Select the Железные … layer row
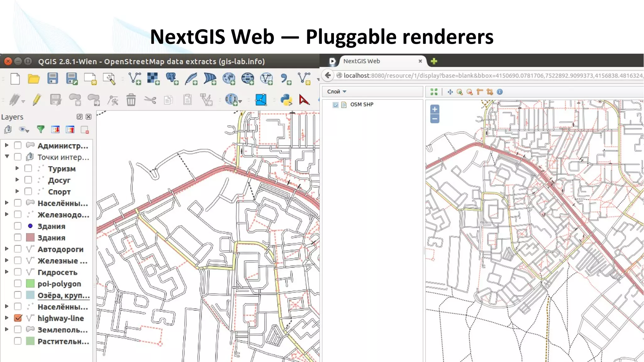 (x=47, y=261)
